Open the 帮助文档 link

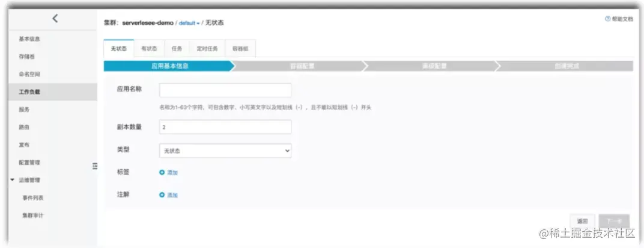(622, 19)
